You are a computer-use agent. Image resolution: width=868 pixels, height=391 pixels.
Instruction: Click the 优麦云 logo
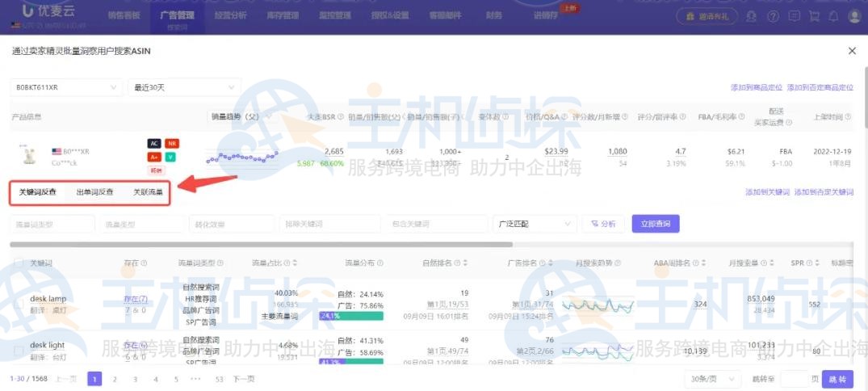(48, 11)
